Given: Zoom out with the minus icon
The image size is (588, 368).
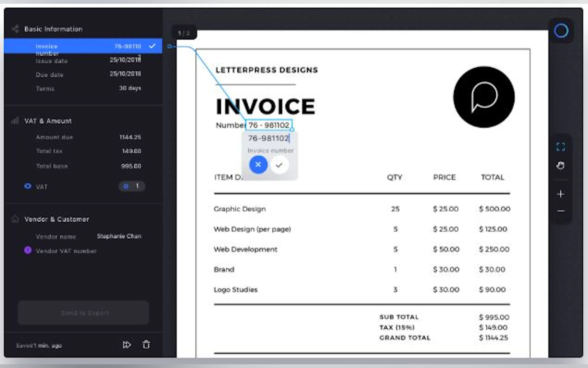Looking at the screenshot, I should tap(560, 211).
